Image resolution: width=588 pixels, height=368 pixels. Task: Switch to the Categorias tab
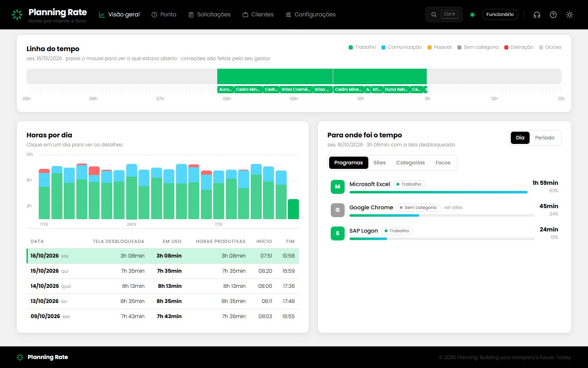click(x=410, y=163)
